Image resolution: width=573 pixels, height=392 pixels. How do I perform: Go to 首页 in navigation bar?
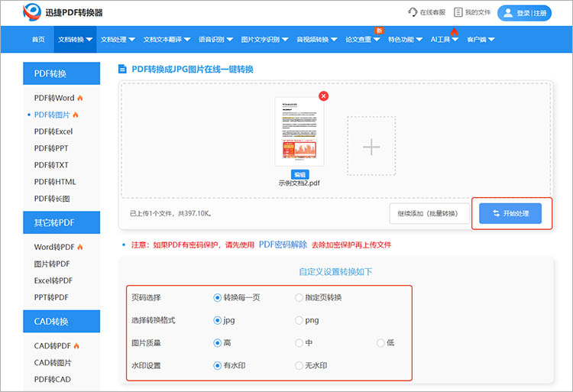coord(38,40)
